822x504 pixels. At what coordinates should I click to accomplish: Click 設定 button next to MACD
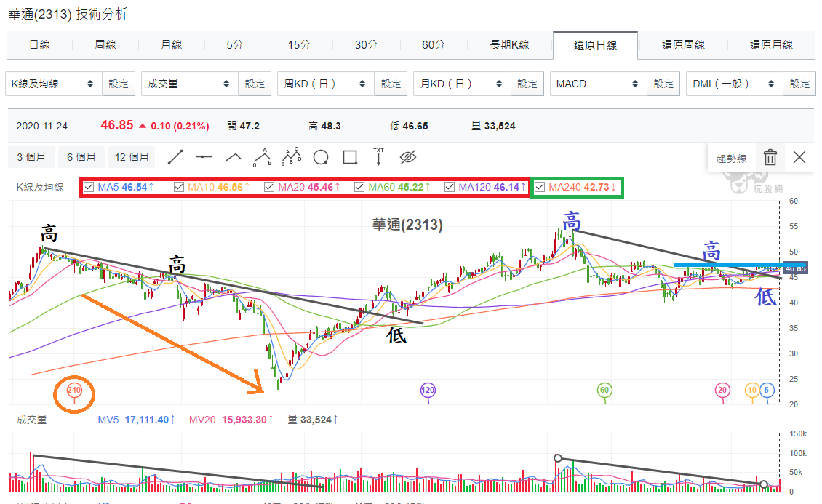coord(663,84)
